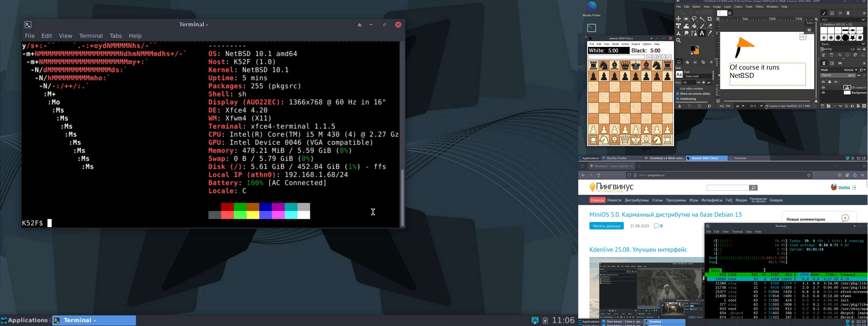
Task: Expand the brush filter dropdown
Action: click(863, 20)
